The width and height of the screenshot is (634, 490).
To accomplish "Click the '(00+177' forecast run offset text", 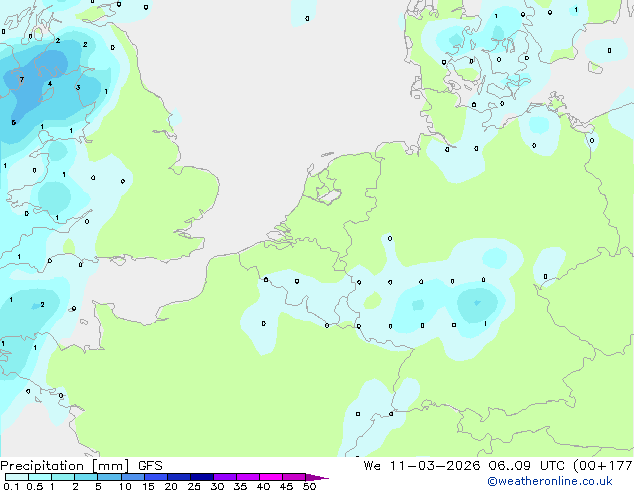I will pyautogui.click(x=602, y=466).
